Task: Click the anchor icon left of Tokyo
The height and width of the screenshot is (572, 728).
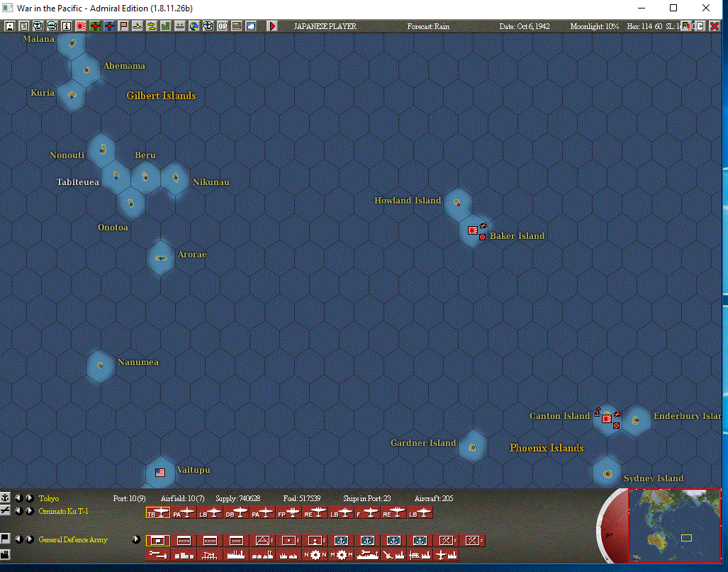Action: (x=5, y=498)
